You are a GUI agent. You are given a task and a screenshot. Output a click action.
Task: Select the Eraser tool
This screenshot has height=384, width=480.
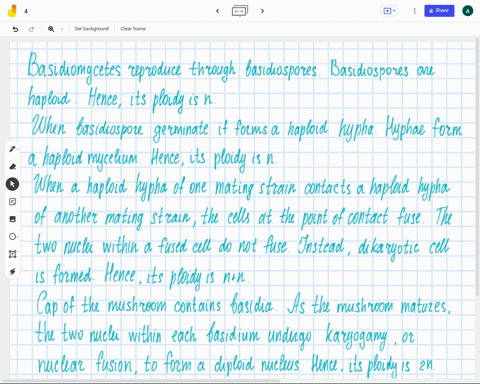[12, 166]
